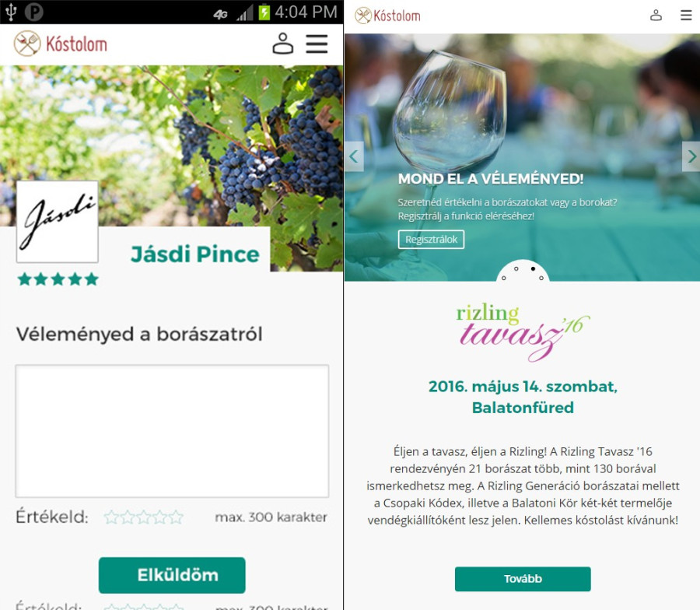This screenshot has height=610, width=700.
Task: Open the Rizling tavasz '16 event logo
Action: coord(523,331)
